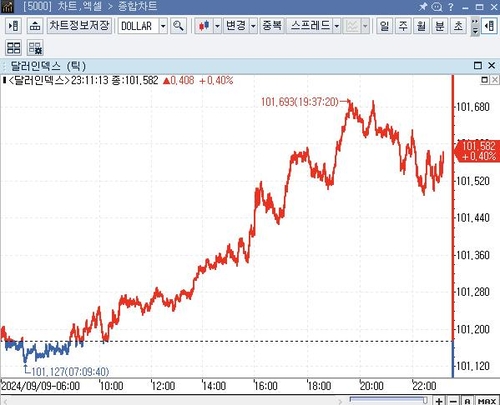Screen dimensions: 500x405
Task: Switch to minute period 분
Action: (440, 26)
